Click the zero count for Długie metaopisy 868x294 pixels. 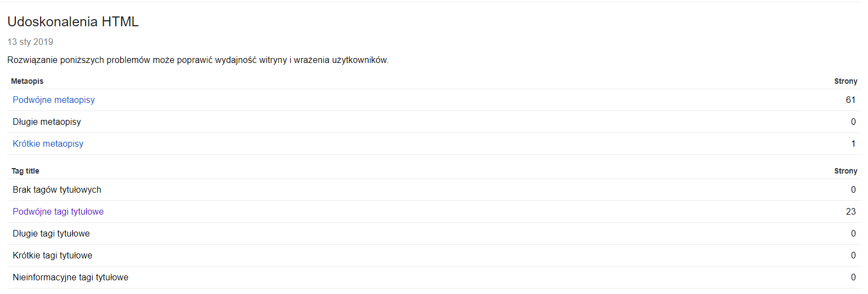853,122
